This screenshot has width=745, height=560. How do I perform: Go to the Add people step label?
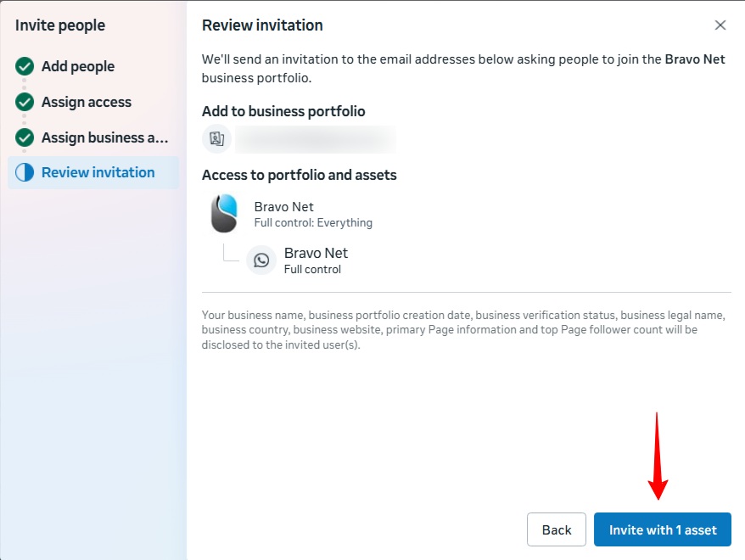coord(78,66)
